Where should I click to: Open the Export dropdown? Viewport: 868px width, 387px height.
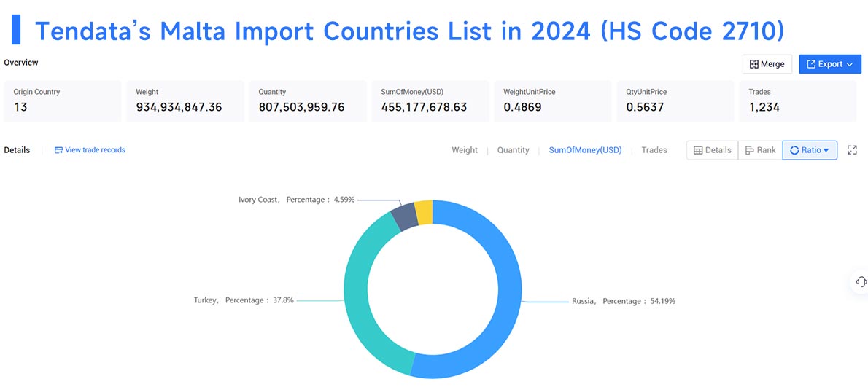(x=830, y=64)
